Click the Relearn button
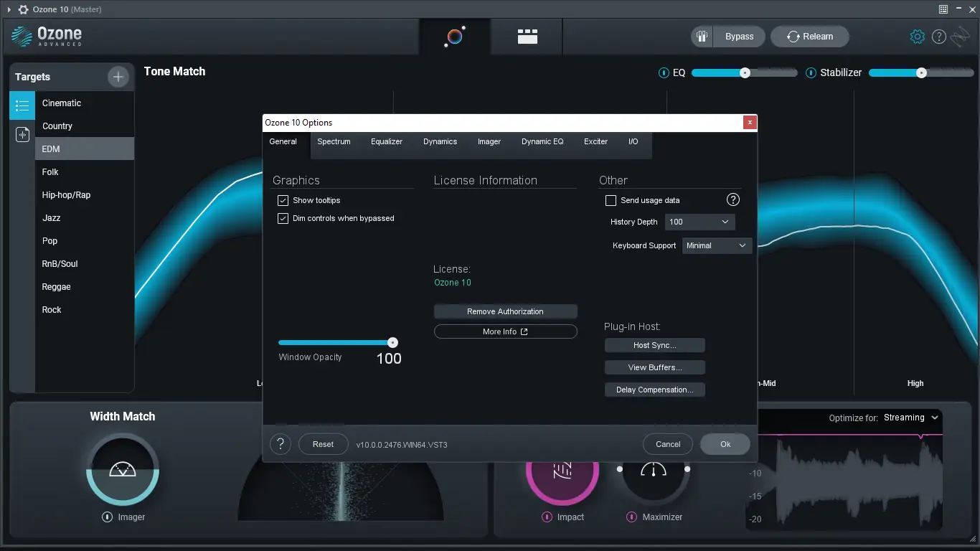The image size is (980, 551). pos(810,37)
